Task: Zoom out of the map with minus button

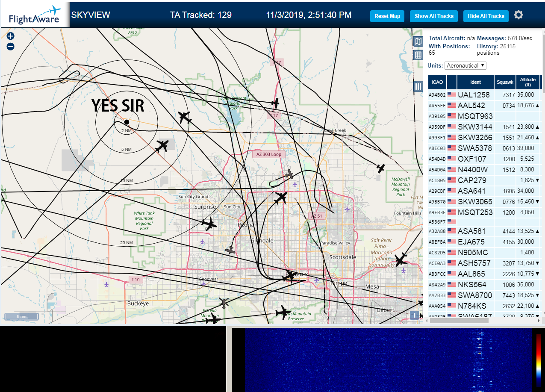Action: [11, 47]
